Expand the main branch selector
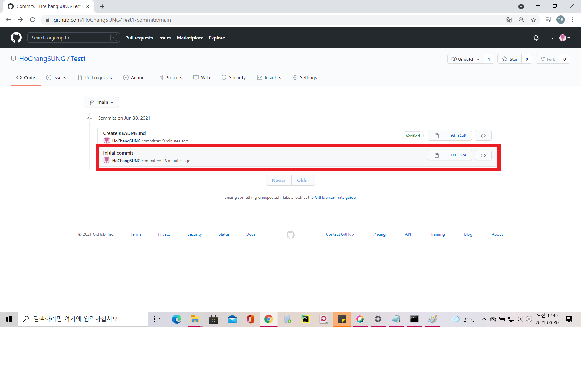Viewport: 581px width, 392px height. [101, 102]
